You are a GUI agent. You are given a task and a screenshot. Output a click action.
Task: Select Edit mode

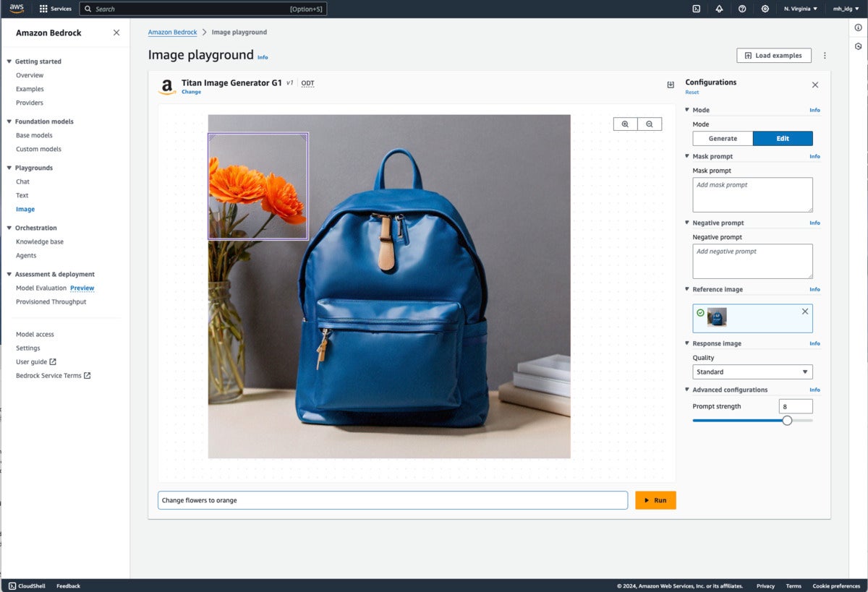[x=783, y=138]
